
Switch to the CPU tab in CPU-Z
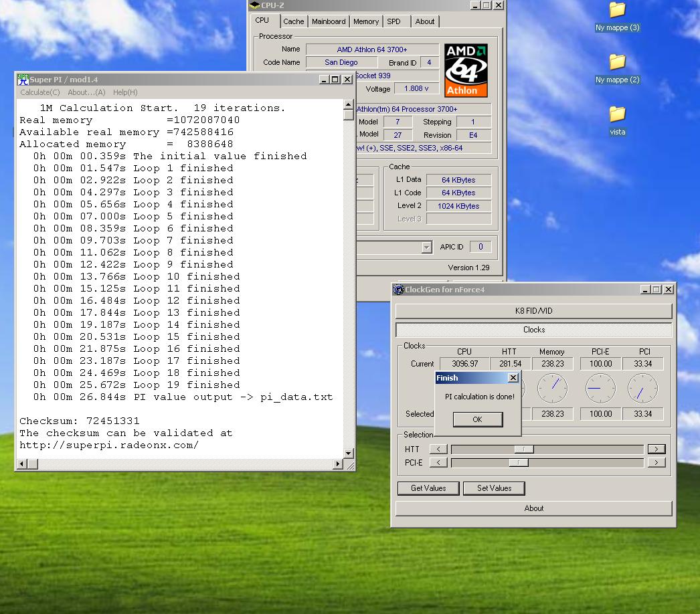(x=262, y=21)
